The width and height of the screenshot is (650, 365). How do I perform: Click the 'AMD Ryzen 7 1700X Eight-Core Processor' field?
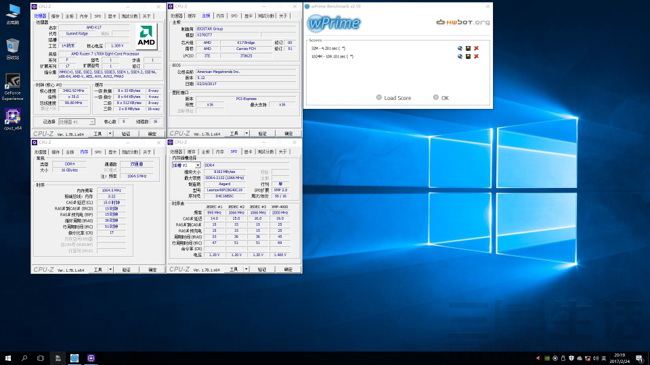pyautogui.click(x=109, y=54)
